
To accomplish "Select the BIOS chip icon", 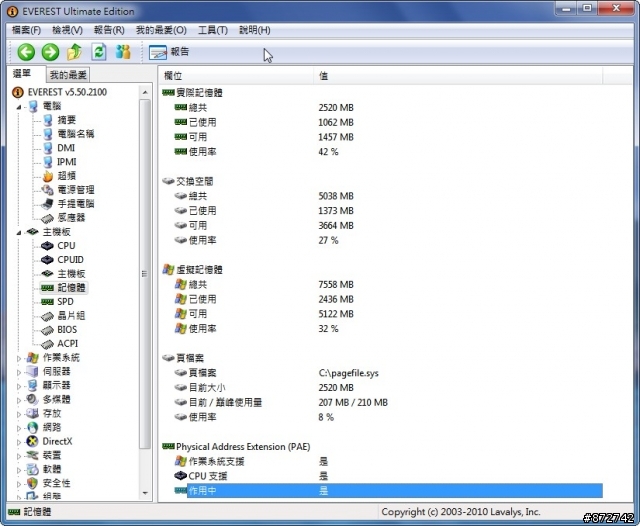I will (47, 330).
